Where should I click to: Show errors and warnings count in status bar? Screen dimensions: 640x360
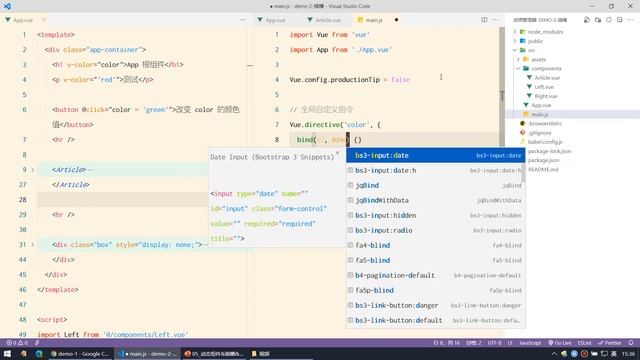[17, 343]
